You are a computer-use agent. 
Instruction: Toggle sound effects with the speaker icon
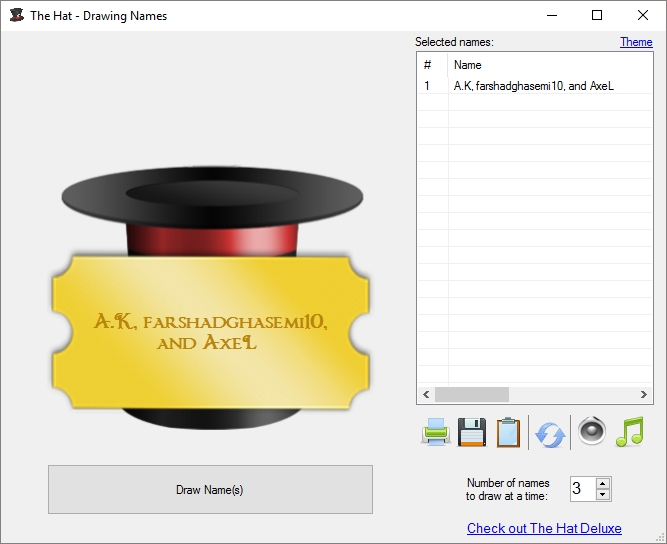591,431
